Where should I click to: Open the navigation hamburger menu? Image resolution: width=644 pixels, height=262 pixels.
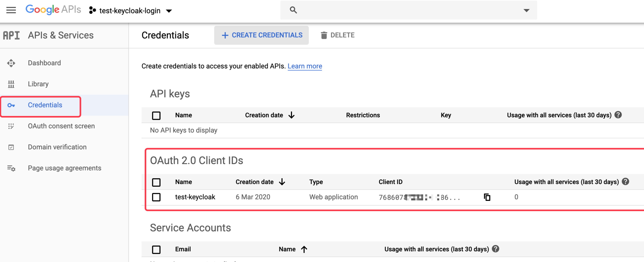tap(11, 10)
